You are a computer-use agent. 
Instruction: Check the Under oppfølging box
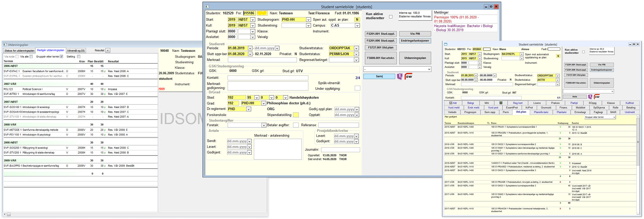pos(358,88)
